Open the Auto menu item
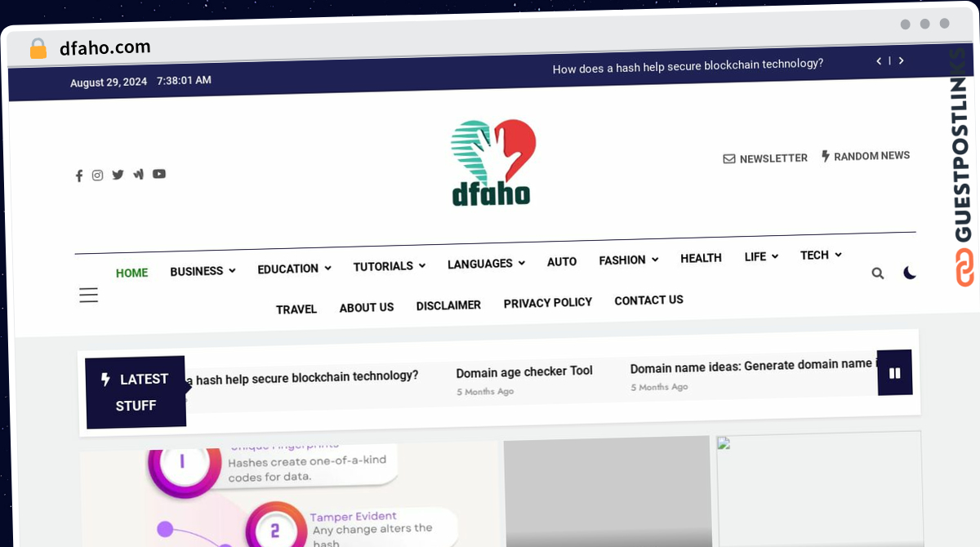 point(562,261)
